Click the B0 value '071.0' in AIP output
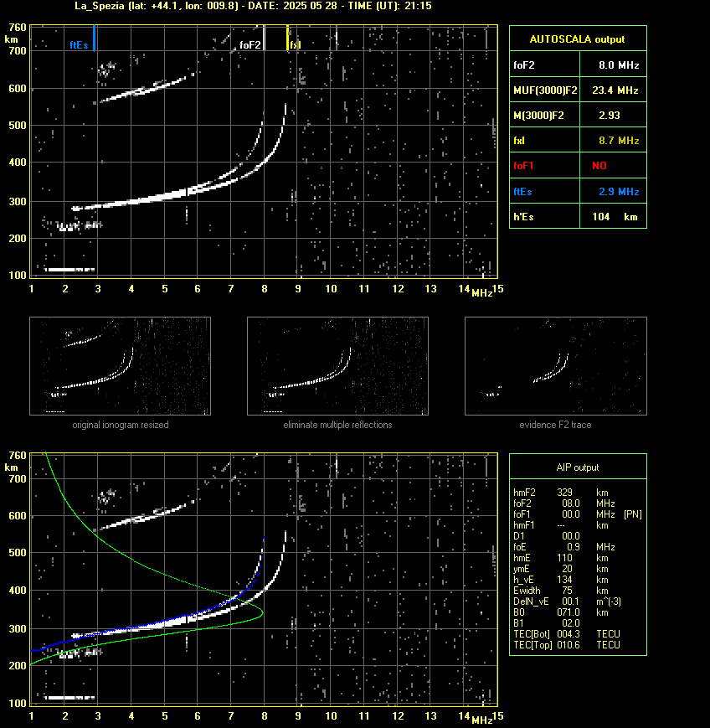The height and width of the screenshot is (728, 710). tap(569, 612)
